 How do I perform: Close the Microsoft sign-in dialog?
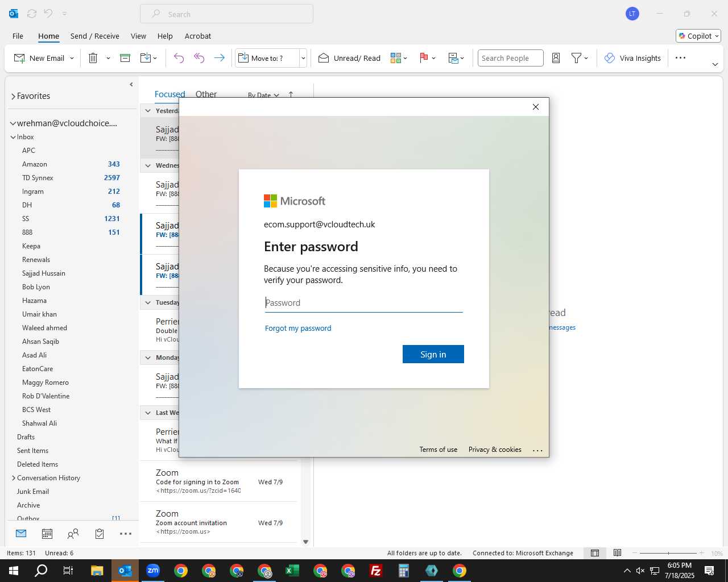click(535, 107)
